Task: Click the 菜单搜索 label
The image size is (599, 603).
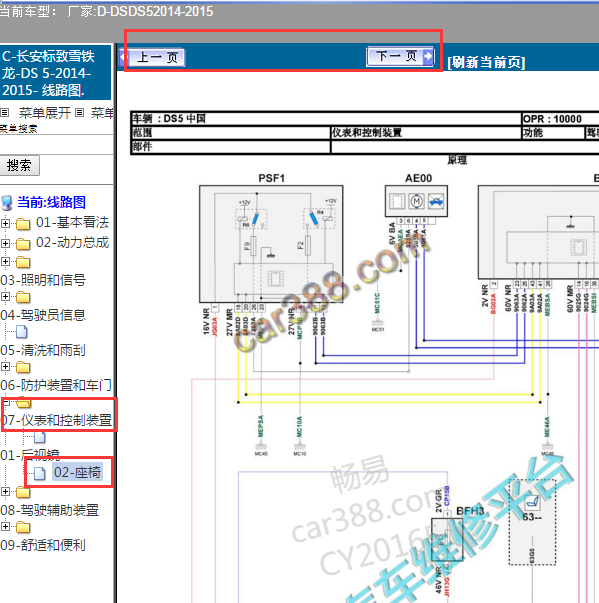Action: [18, 129]
